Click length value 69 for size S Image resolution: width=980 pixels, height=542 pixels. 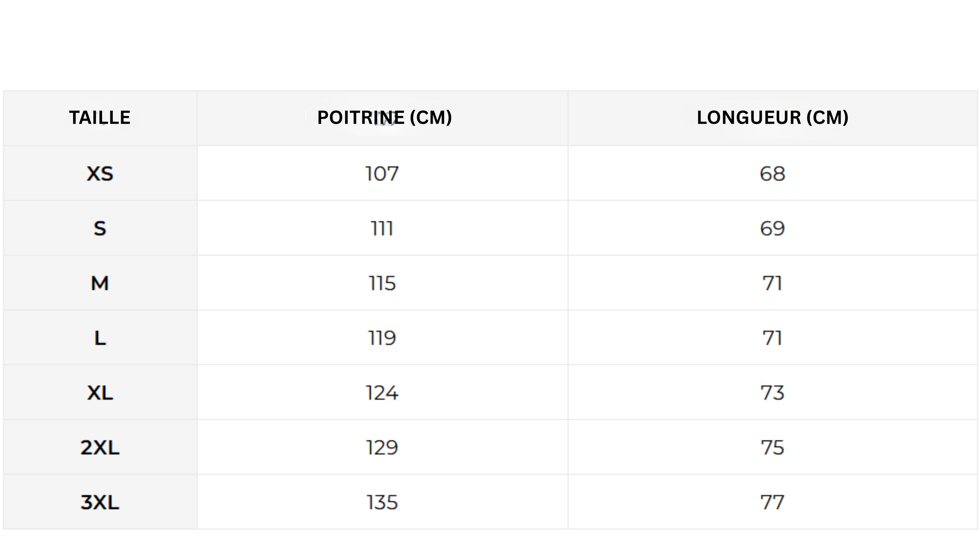(x=772, y=229)
